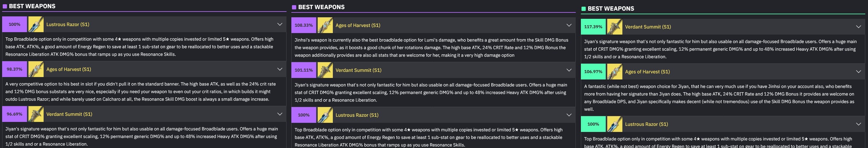This screenshot has width=868, height=148.
Task: Click Verdant Summit (S1) title, left panel
Action: (69, 114)
